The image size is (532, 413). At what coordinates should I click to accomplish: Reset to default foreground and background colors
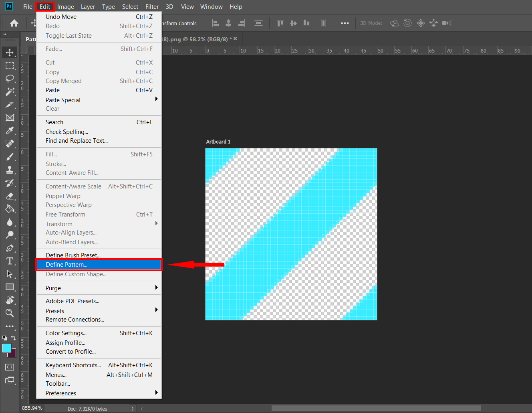pos(4,338)
